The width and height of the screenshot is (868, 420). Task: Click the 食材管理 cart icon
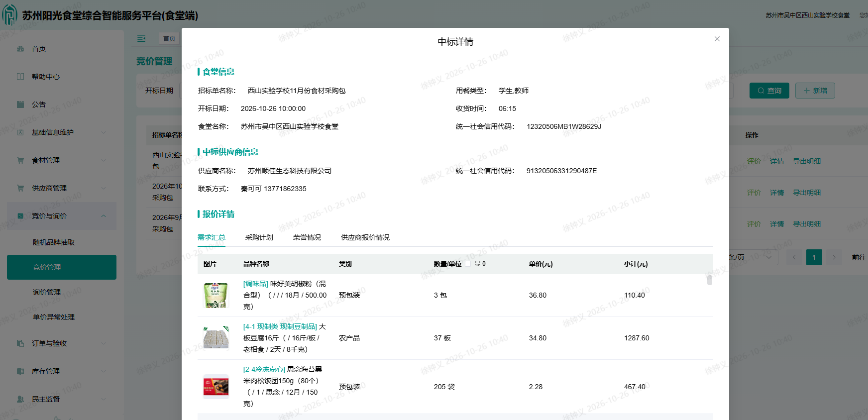coord(20,160)
